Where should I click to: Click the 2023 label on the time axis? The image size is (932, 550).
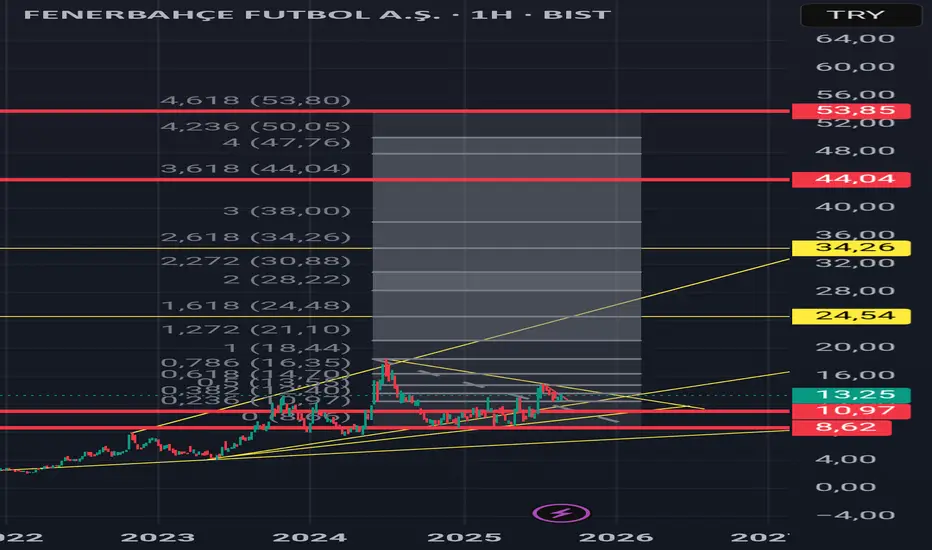click(x=158, y=538)
